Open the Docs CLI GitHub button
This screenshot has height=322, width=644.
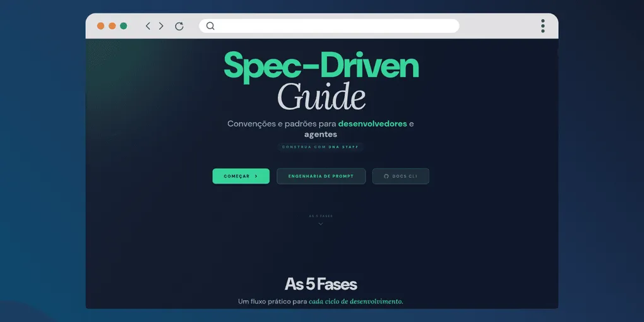(x=401, y=176)
